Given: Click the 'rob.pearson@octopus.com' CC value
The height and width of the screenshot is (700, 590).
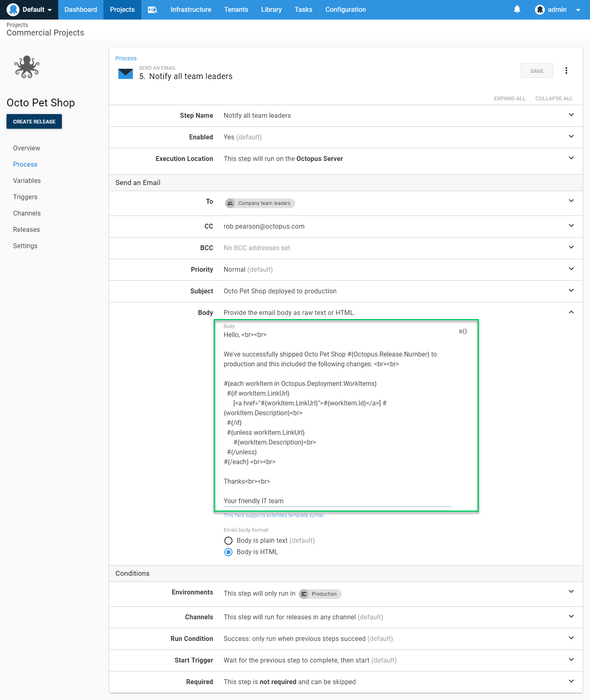Looking at the screenshot, I should tap(264, 227).
